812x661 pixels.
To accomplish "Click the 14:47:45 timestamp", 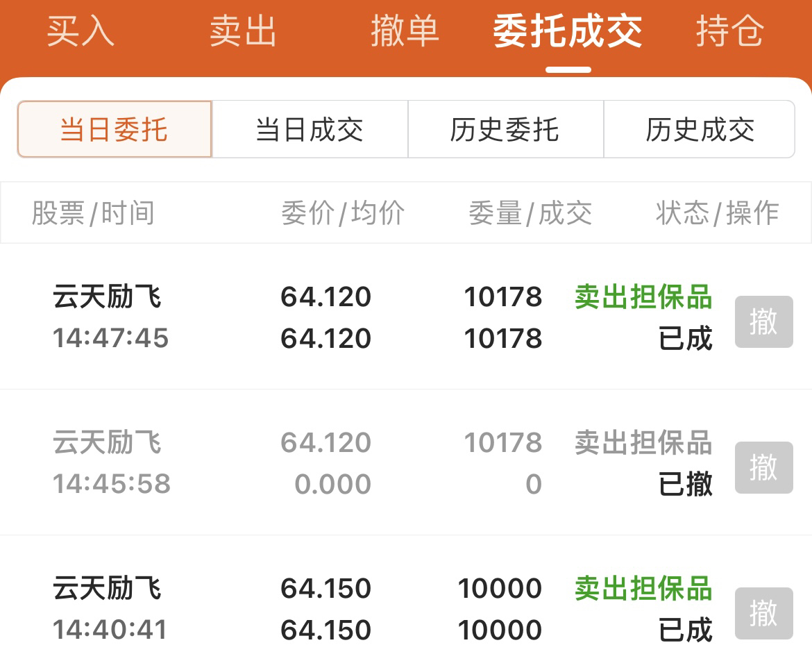I will pyautogui.click(x=111, y=337).
